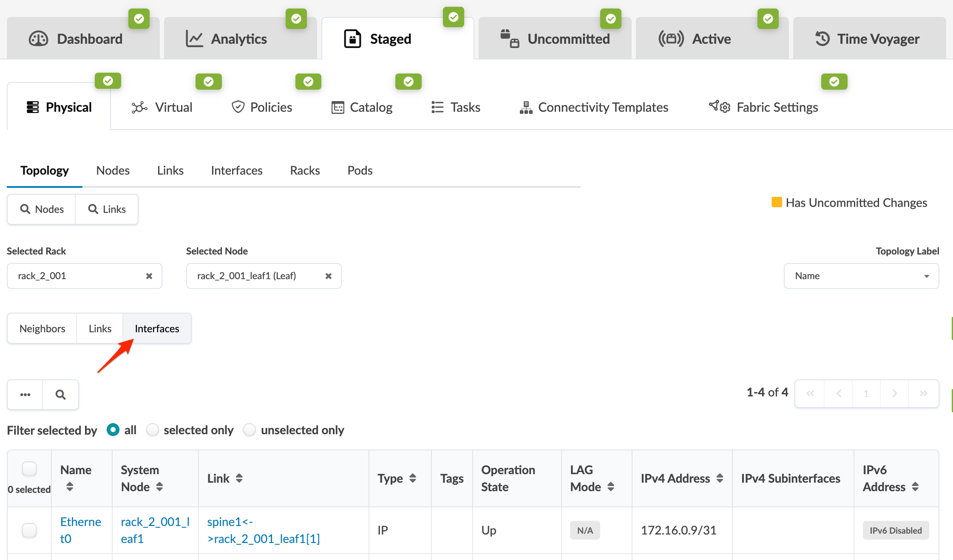Click the orange Has Uncommitted Changes swatch

coord(776,202)
